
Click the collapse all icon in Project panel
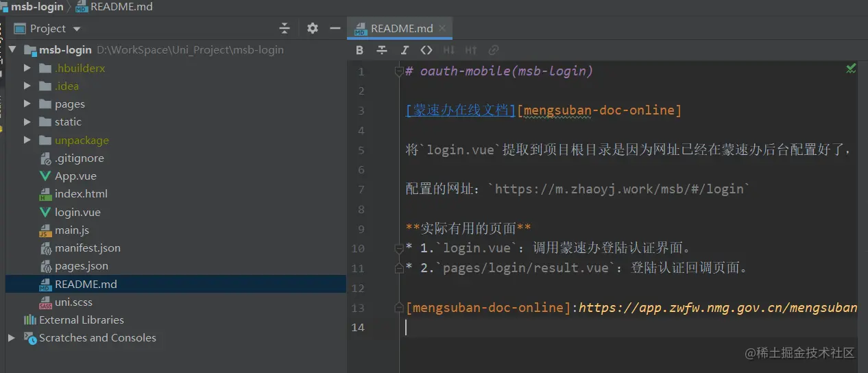tap(285, 28)
